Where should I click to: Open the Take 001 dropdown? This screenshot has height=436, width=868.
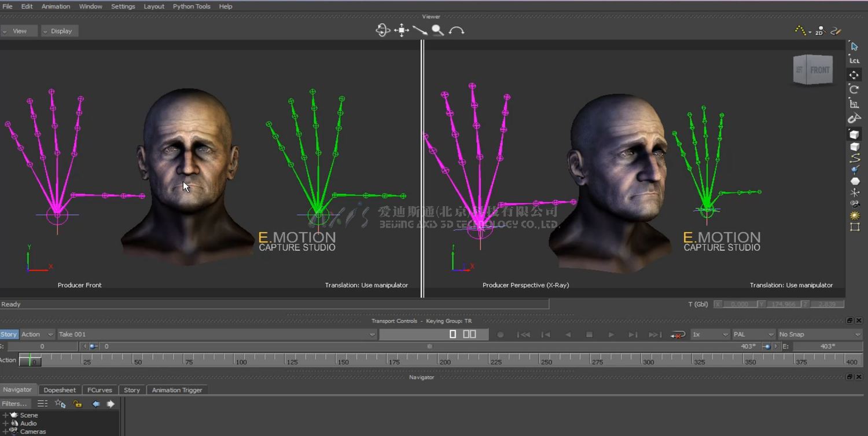coord(372,335)
